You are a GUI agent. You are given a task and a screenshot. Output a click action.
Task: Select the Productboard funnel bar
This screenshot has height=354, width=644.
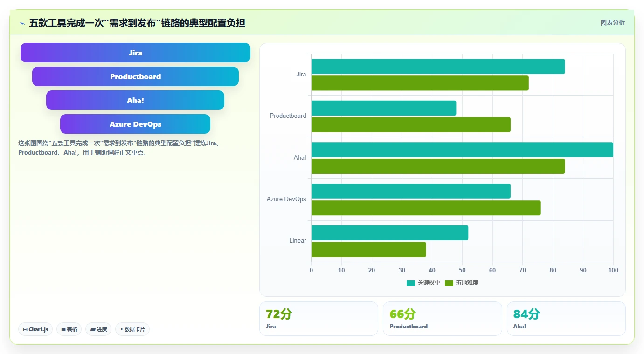pyautogui.click(x=135, y=76)
